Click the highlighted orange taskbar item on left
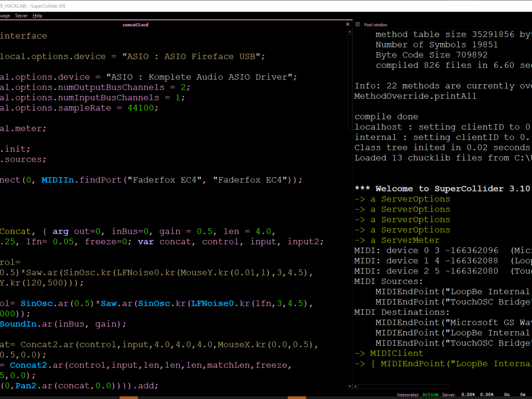532x399 pixels. (x=129, y=397)
